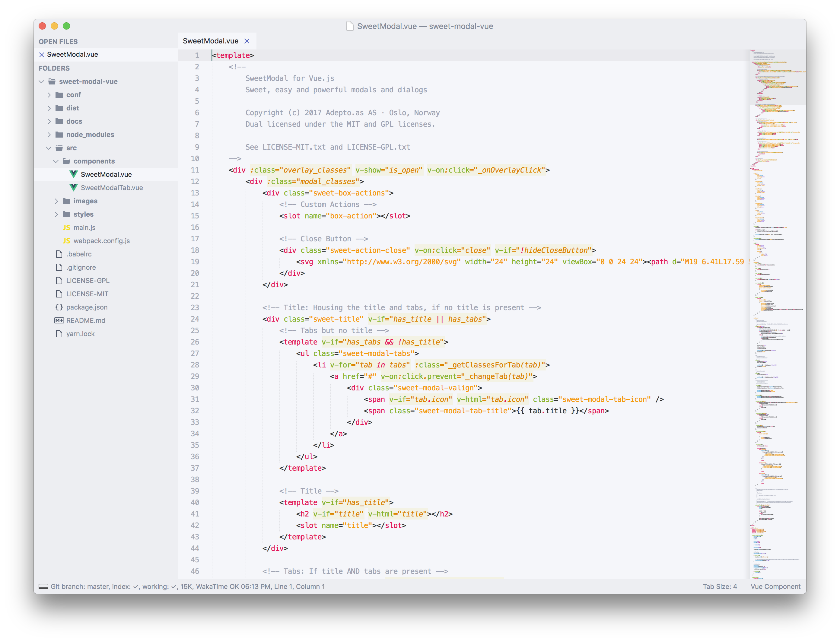Click the JS icon next to webpack.config.js
Viewport: 840px width, 642px height.
click(x=66, y=241)
